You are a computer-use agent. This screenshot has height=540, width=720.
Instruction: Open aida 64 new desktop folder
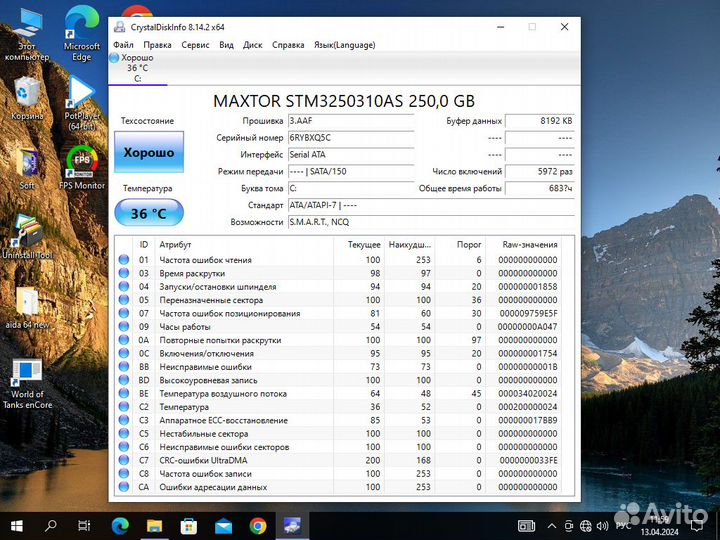coord(27,308)
